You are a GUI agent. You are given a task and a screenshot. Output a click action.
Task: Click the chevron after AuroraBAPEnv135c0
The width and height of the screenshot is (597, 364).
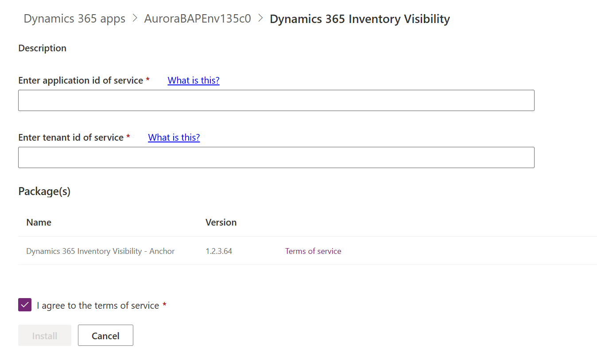coord(260,19)
